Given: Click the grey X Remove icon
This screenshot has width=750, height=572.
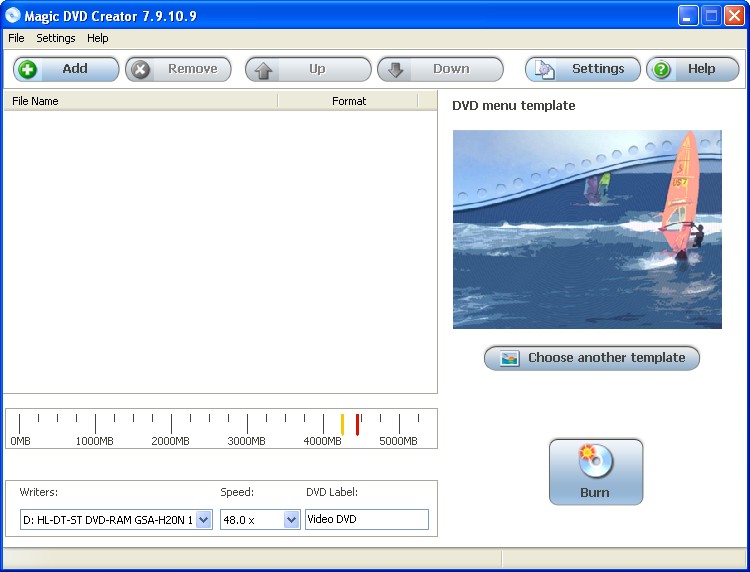Looking at the screenshot, I should (141, 70).
